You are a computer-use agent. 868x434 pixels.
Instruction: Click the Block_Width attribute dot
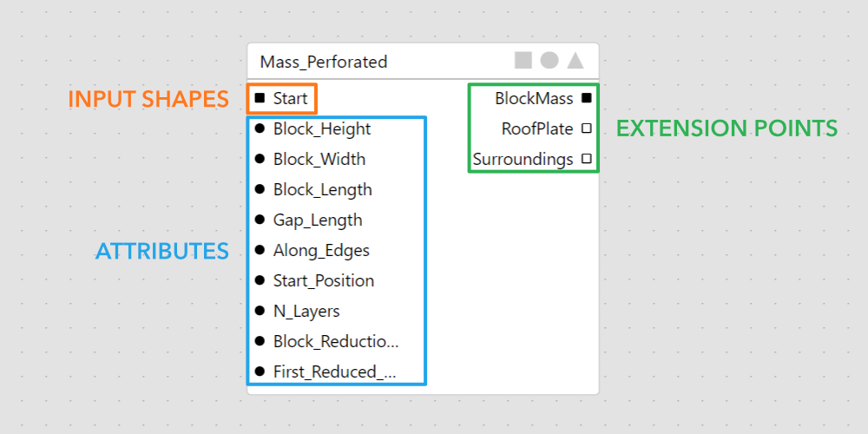[x=260, y=159]
